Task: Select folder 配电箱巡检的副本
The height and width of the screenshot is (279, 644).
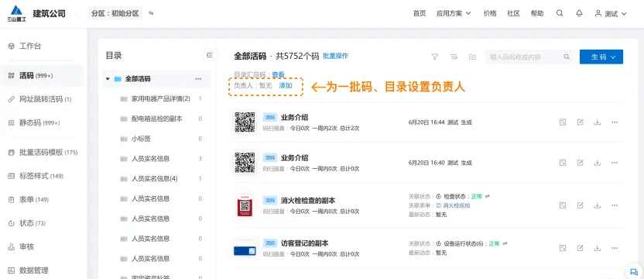Action: pos(157,119)
